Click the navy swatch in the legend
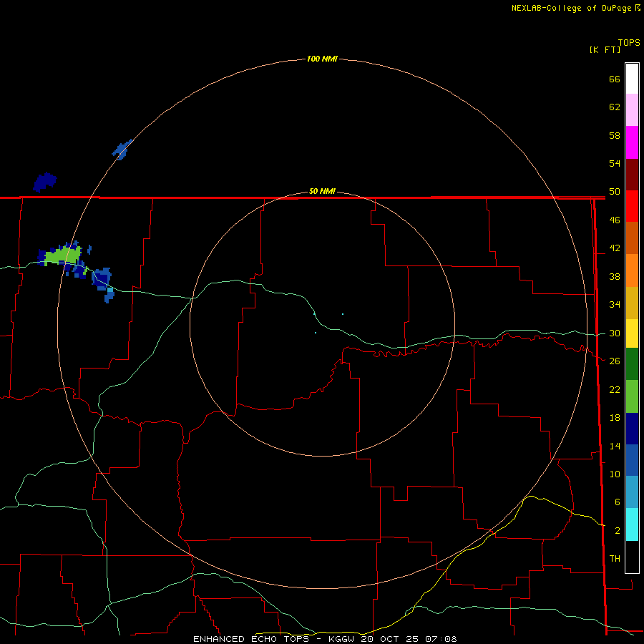The width and height of the screenshot is (644, 644). (632, 429)
